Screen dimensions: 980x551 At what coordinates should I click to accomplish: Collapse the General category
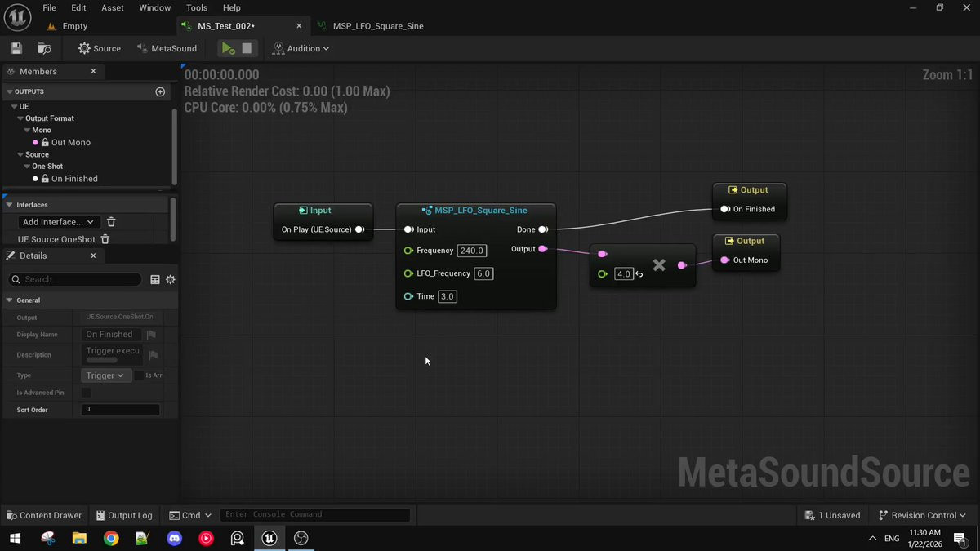click(x=10, y=300)
